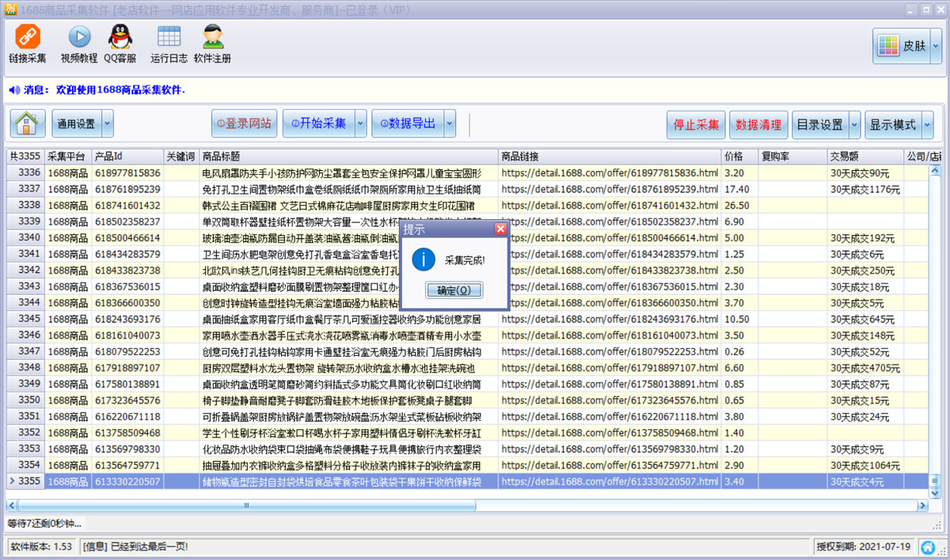Open the 视频教程 video tutorial
Screen dimensions: 950x560
tap(79, 37)
